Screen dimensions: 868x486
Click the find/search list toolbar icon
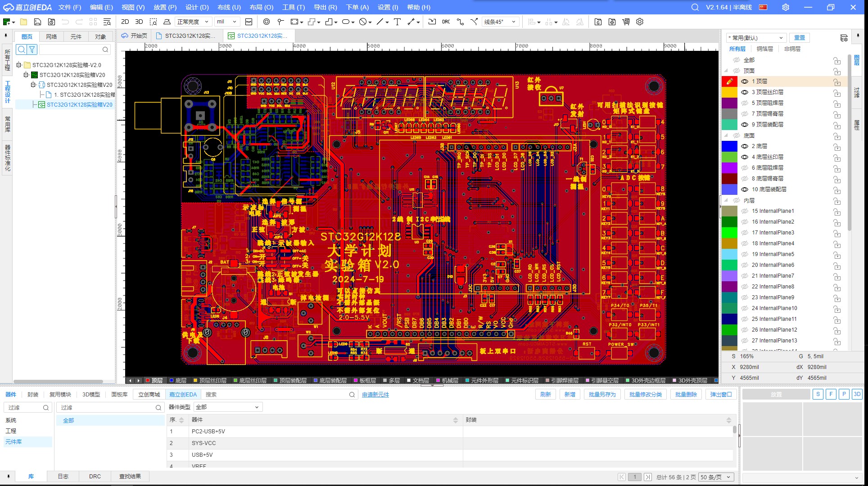click(107, 22)
